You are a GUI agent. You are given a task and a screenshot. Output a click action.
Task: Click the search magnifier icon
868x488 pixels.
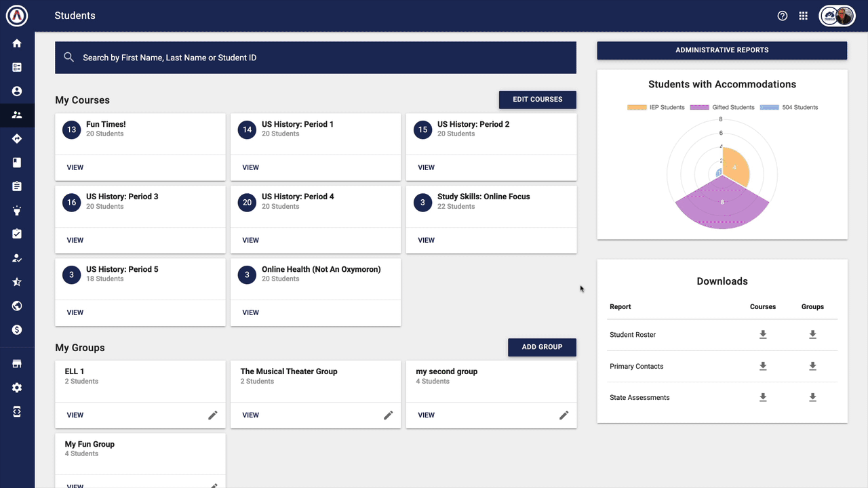tap(68, 58)
